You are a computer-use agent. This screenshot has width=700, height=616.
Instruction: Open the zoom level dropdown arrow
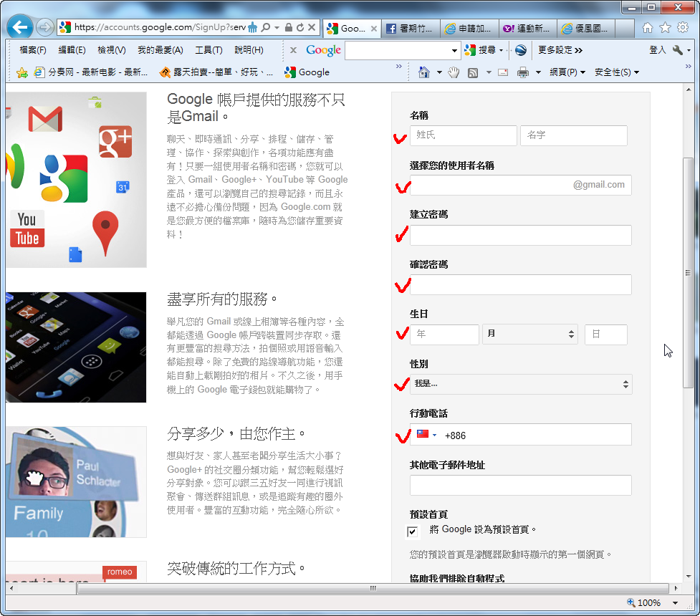click(675, 603)
